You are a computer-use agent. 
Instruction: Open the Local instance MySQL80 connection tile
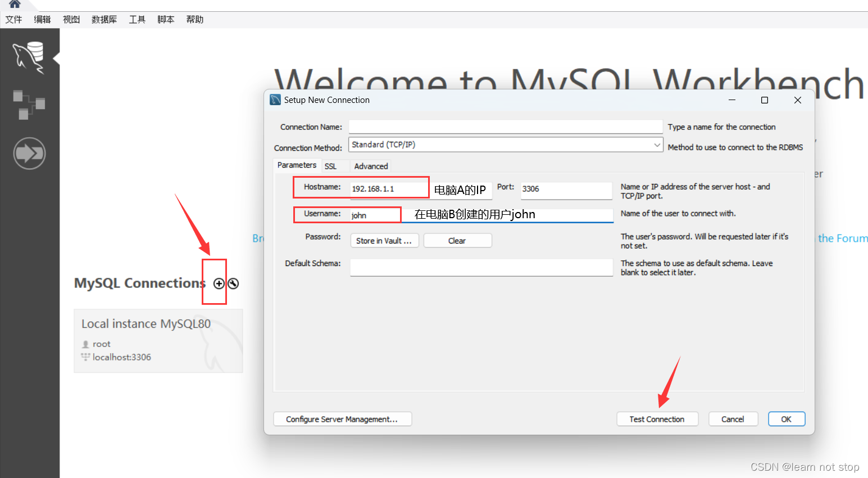pos(158,340)
